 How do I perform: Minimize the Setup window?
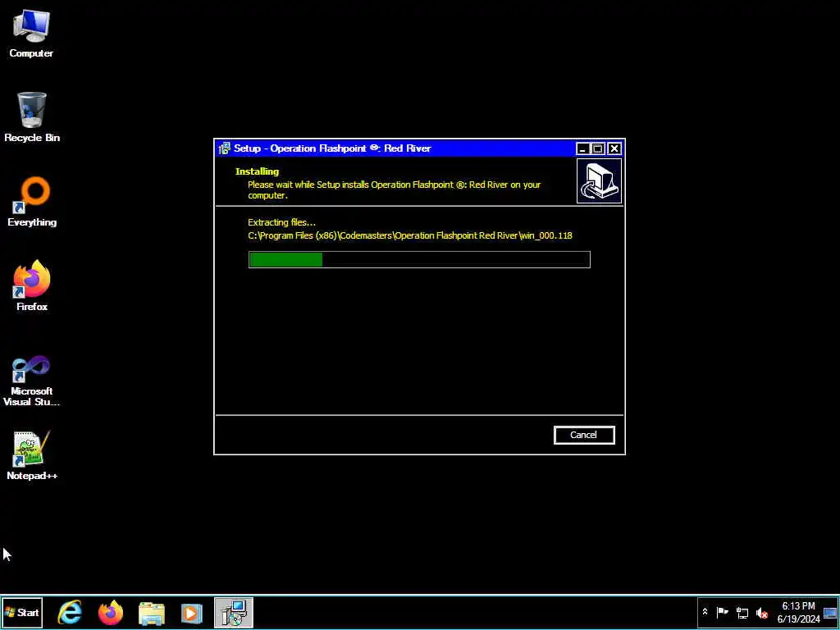tap(583, 149)
